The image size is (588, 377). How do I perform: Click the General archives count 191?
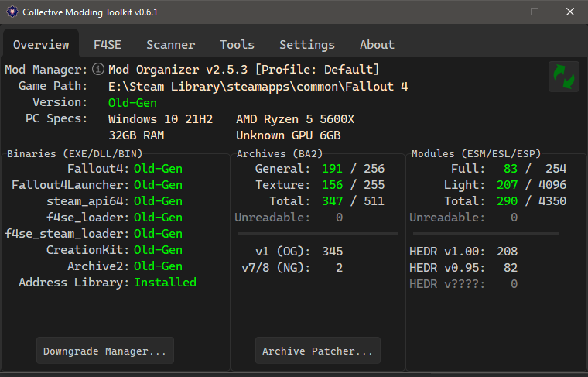(332, 169)
